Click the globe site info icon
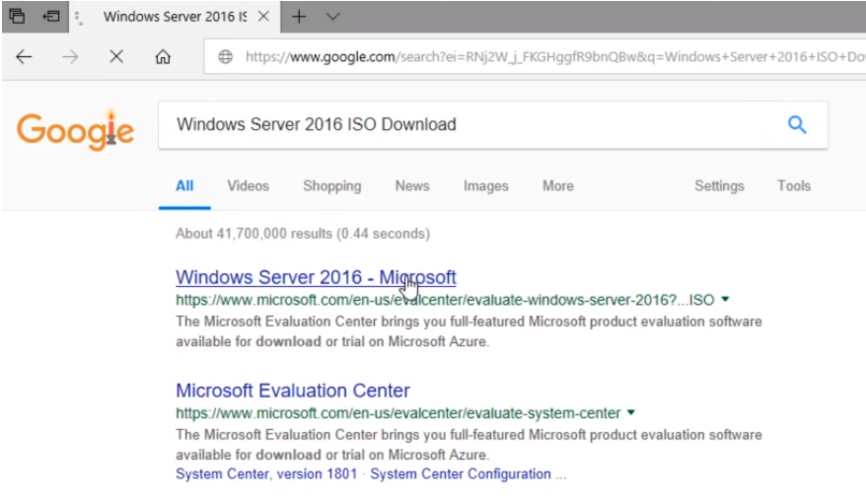This screenshot has width=866, height=504. click(x=225, y=57)
